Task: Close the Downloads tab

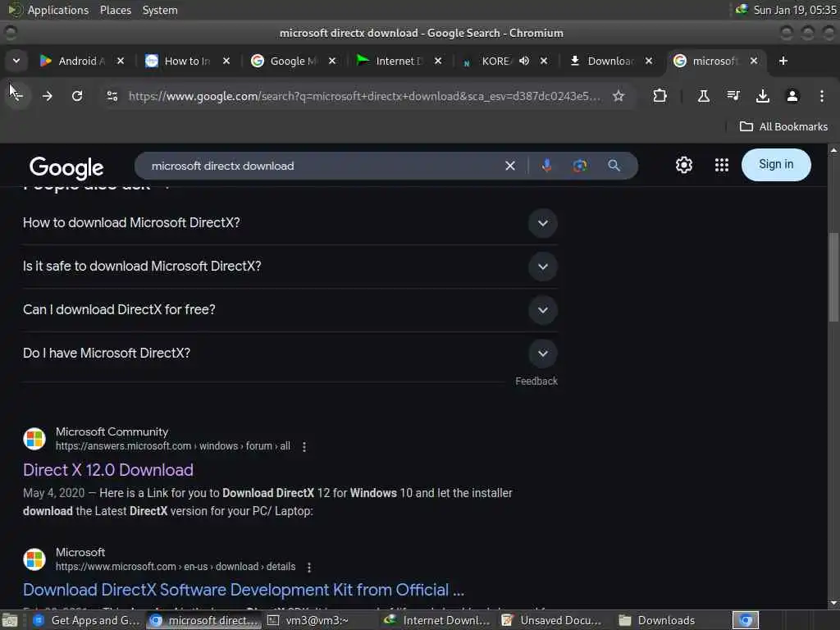Action: tap(649, 61)
